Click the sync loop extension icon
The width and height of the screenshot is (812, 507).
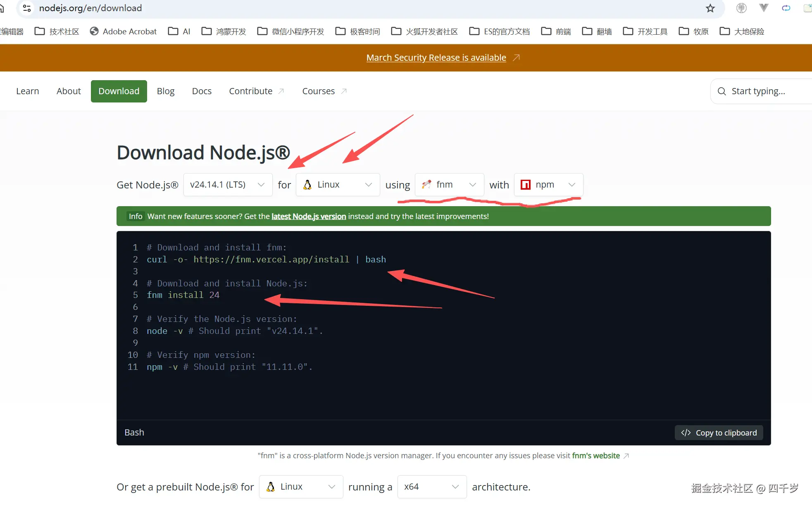coord(786,8)
